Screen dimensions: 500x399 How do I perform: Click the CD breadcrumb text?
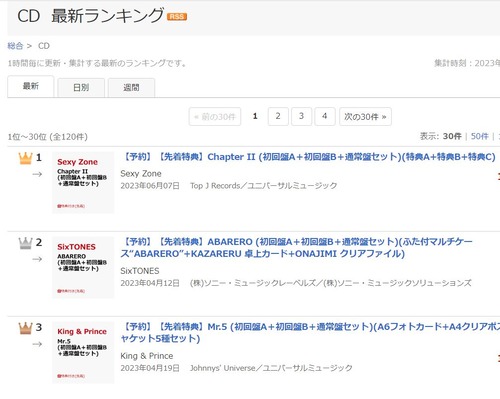44,46
